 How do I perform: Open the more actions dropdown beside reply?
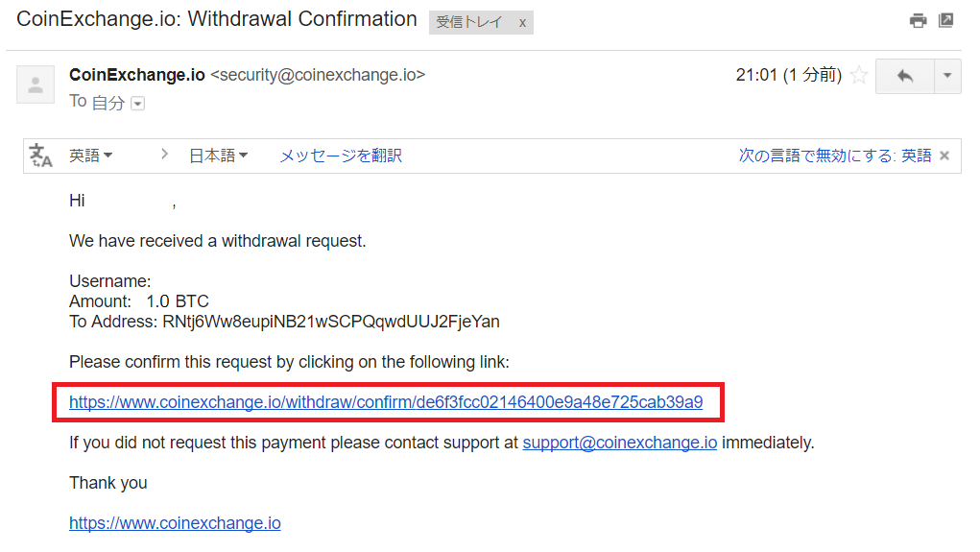pos(947,76)
